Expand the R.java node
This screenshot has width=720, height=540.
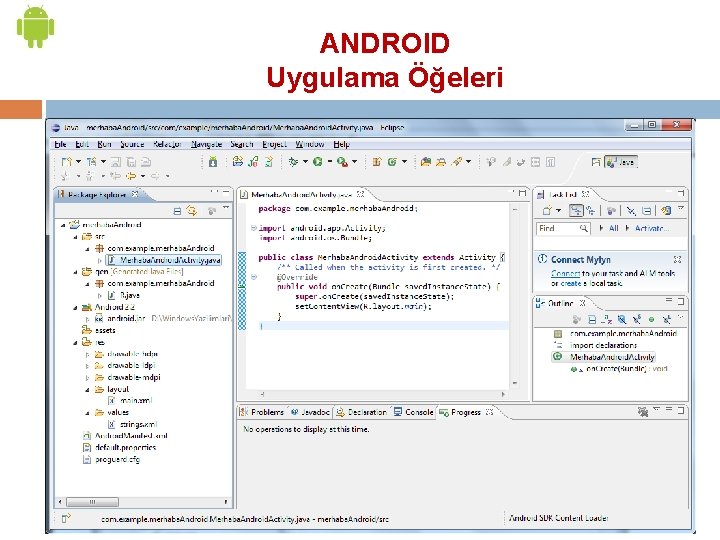[100, 295]
